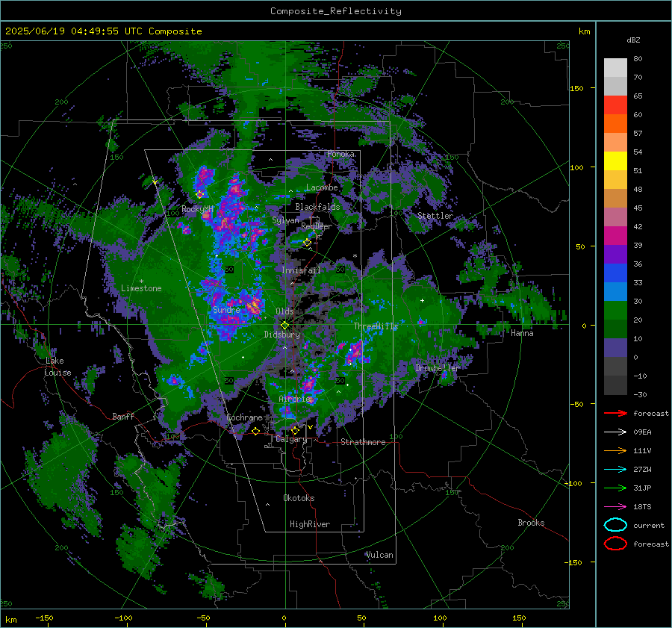Screen dimensions: 672x628
Task: Select the magenta 42 dBZ color swatch
Action: pos(615,235)
